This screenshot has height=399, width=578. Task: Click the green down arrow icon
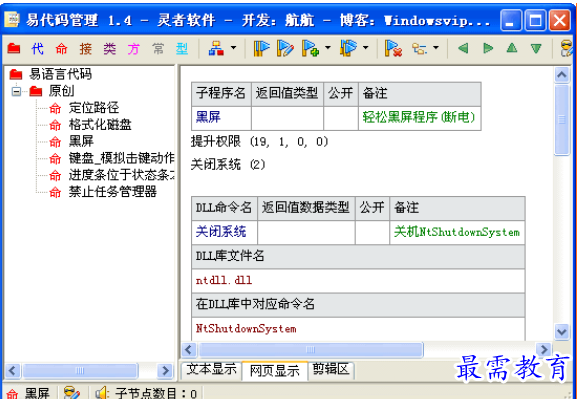coord(536,49)
